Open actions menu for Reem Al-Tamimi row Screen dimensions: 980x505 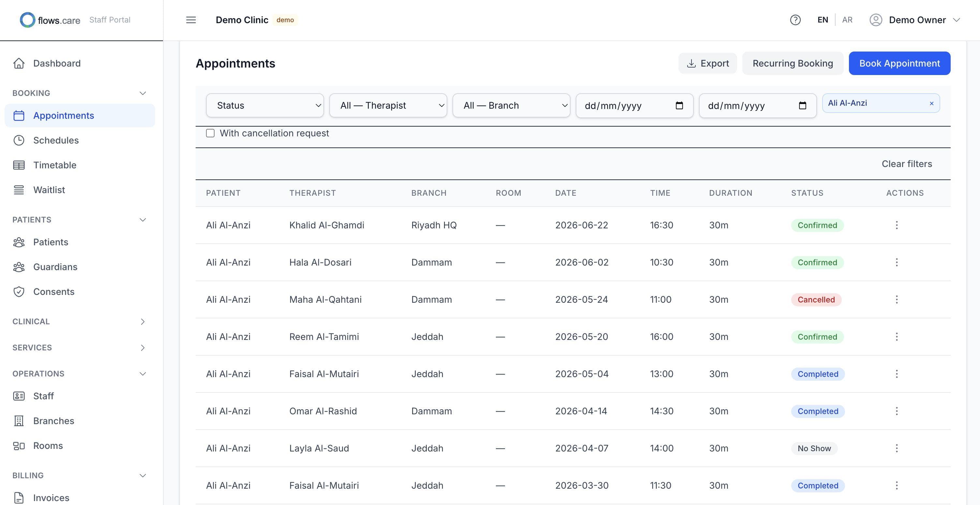point(897,337)
